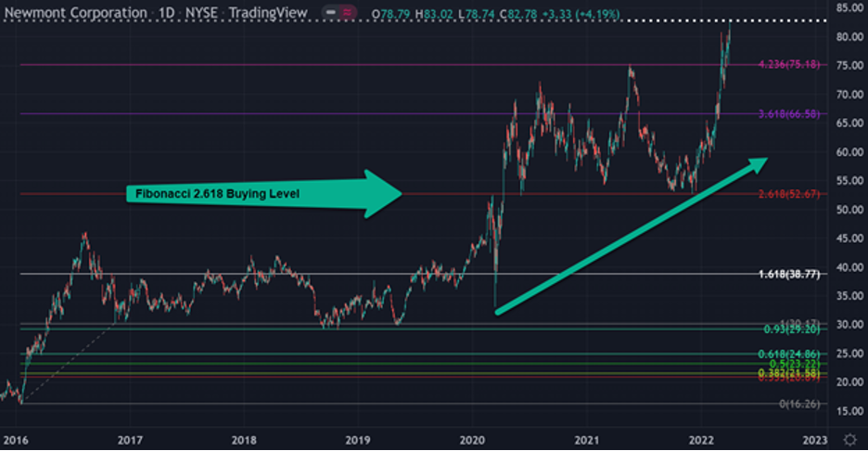Click the grey dash indicator pill beside TradingView
868x451 pixels.
pos(330,12)
